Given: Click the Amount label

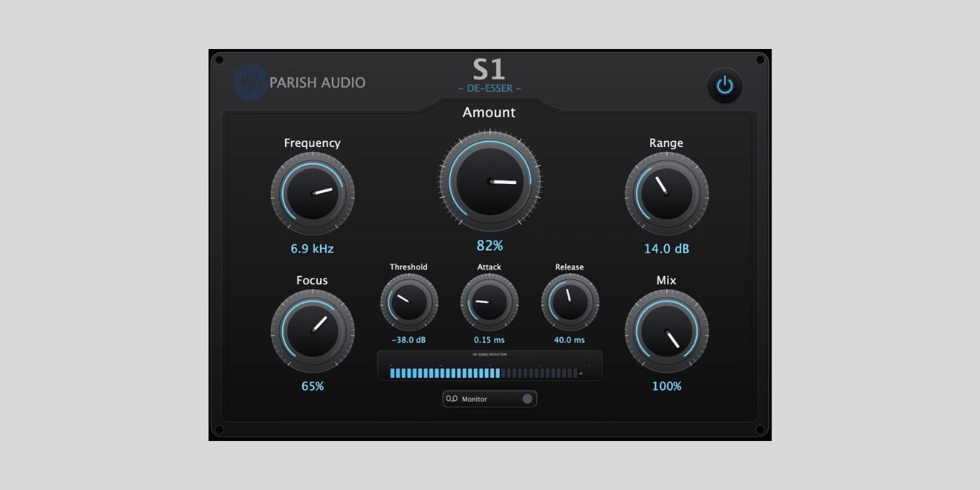Looking at the screenshot, I should [x=489, y=112].
